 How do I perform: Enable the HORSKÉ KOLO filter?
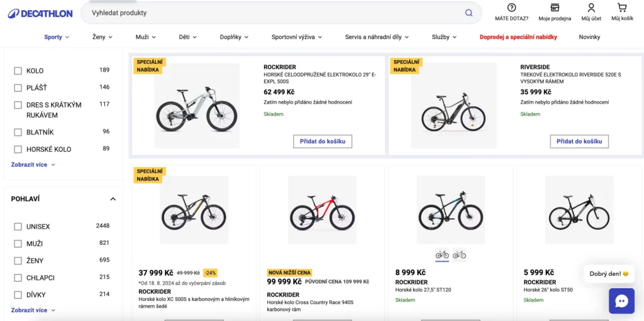[x=18, y=149]
